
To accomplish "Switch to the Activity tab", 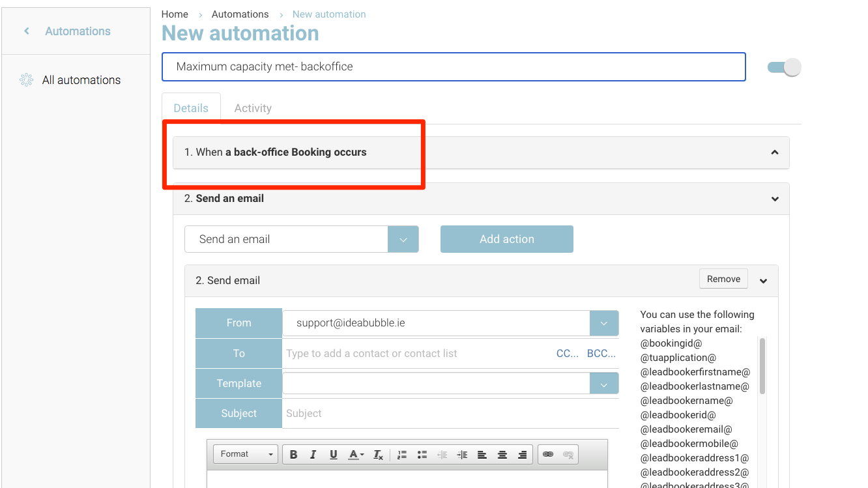I will [253, 108].
